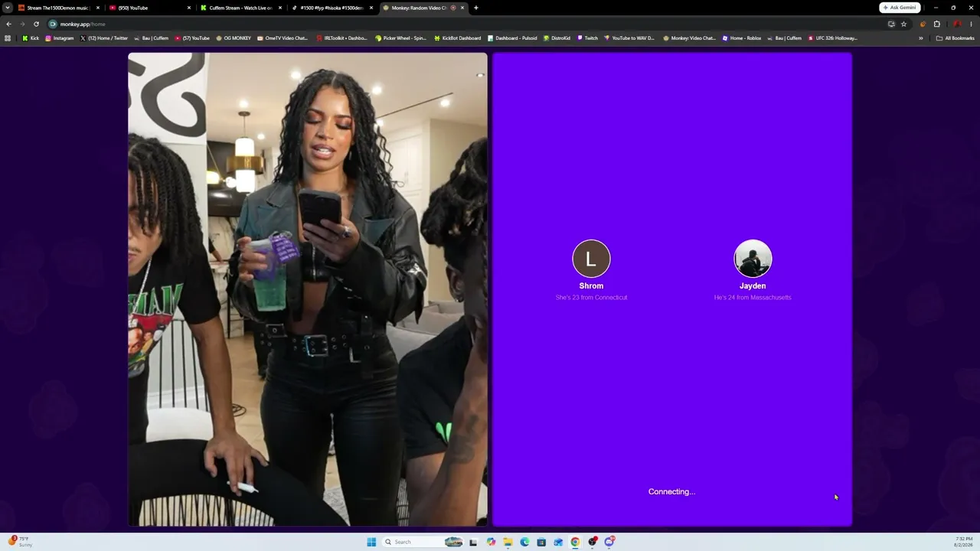The image size is (980, 551).
Task: Click the local webcam video feed
Action: click(308, 289)
